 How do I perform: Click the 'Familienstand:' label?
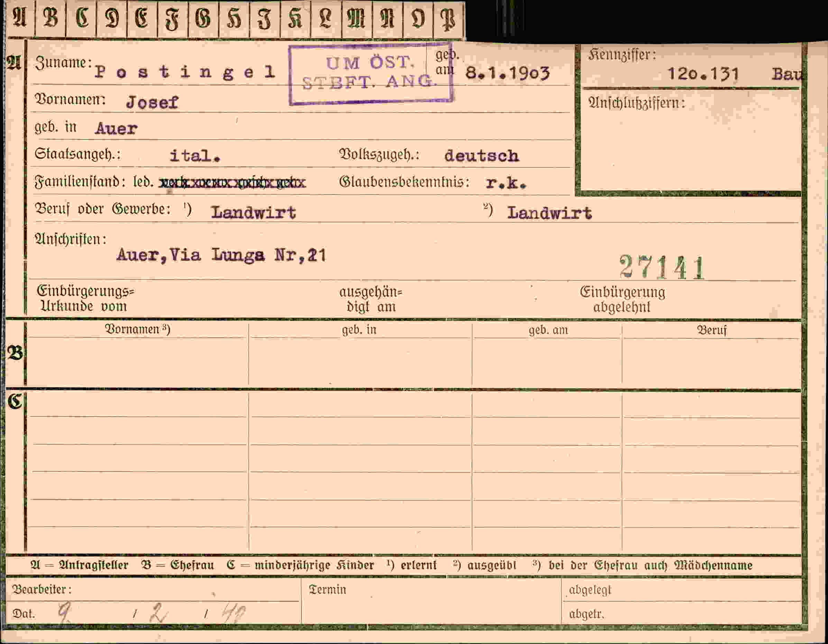pyautogui.click(x=80, y=182)
